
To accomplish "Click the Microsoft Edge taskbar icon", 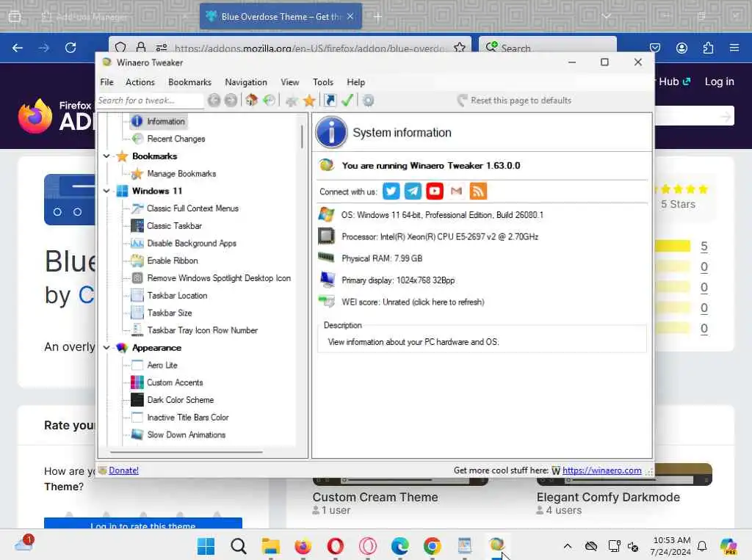I will coord(399,545).
